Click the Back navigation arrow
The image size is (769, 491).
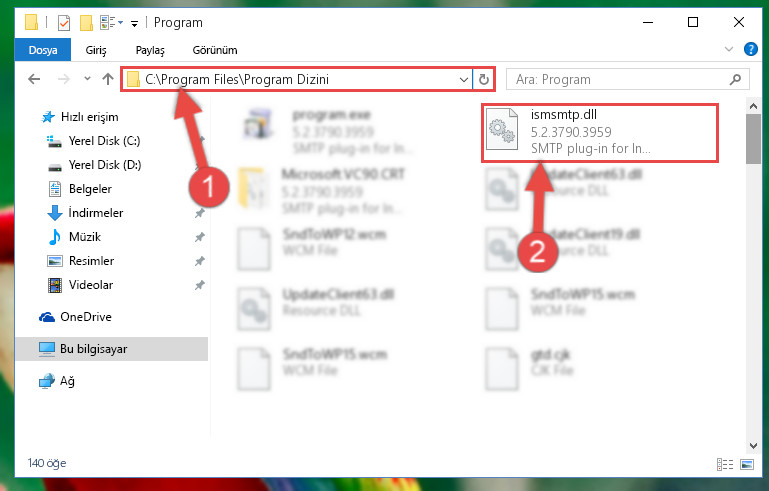[34, 79]
